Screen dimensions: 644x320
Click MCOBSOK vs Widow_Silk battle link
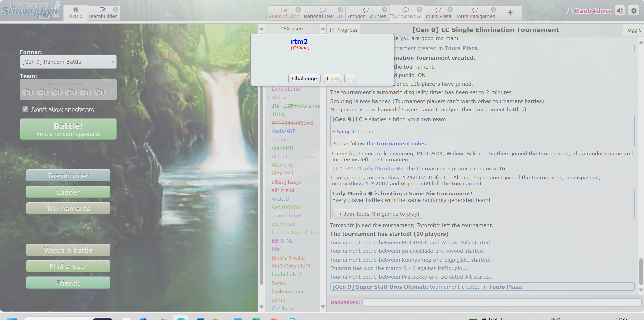click(411, 242)
